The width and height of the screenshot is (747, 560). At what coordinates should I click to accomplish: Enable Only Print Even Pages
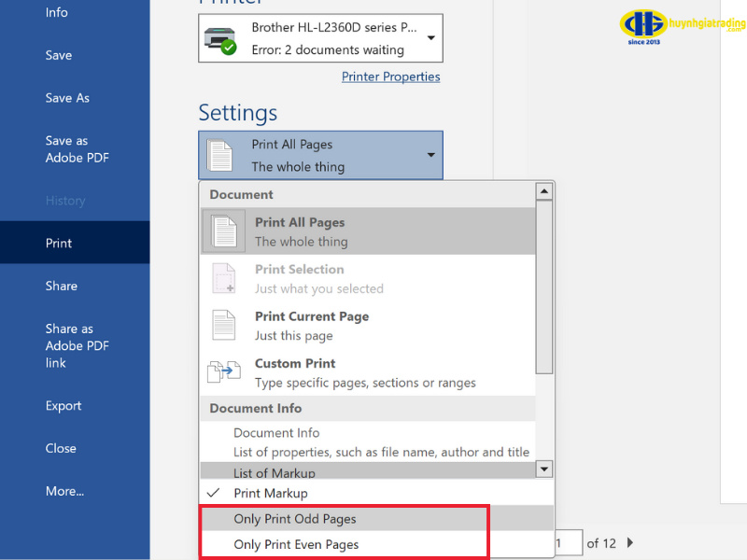[x=296, y=544]
